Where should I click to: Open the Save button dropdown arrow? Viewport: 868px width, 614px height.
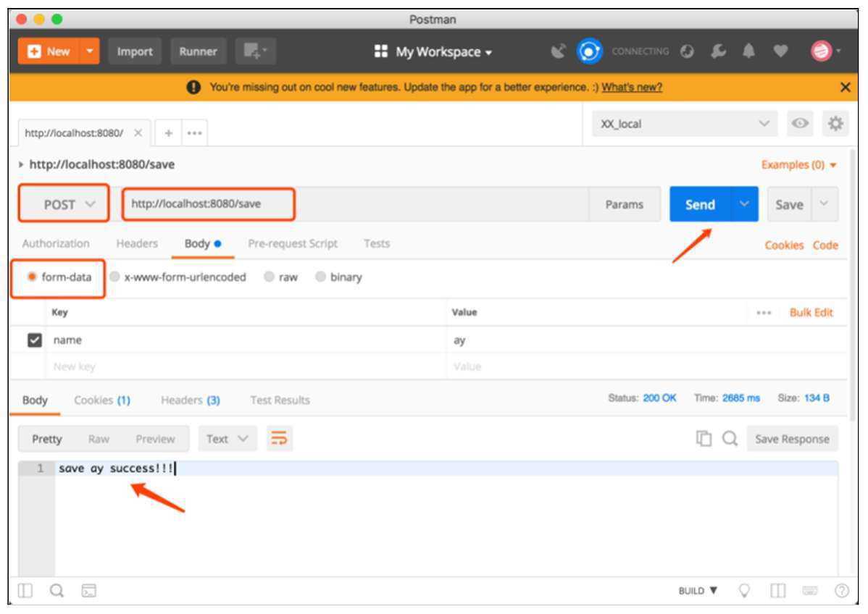coord(825,204)
